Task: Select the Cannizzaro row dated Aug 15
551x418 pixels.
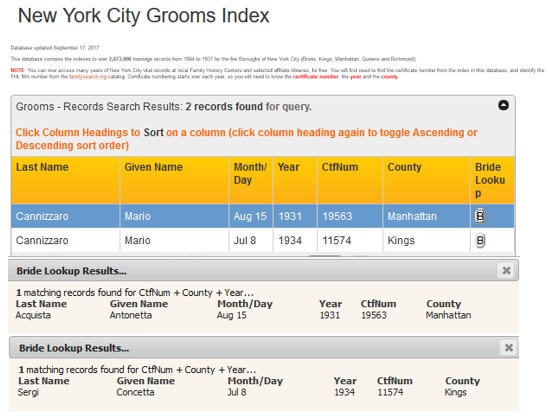Action: coord(262,216)
